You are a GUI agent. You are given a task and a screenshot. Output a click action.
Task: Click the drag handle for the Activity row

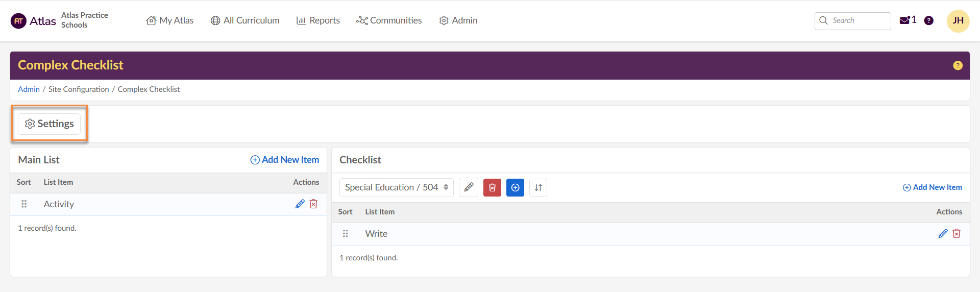click(24, 204)
